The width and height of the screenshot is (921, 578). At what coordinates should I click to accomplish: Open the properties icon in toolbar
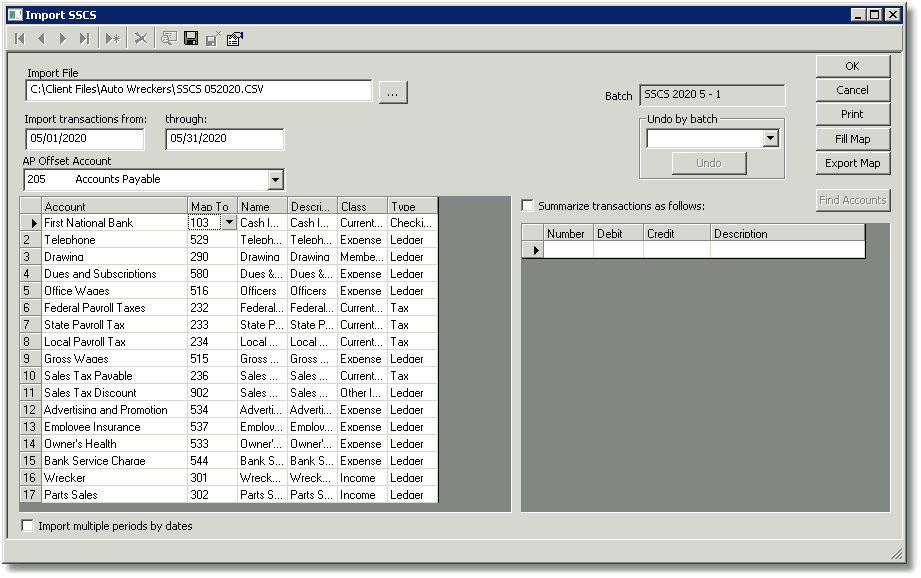pyautogui.click(x=235, y=39)
